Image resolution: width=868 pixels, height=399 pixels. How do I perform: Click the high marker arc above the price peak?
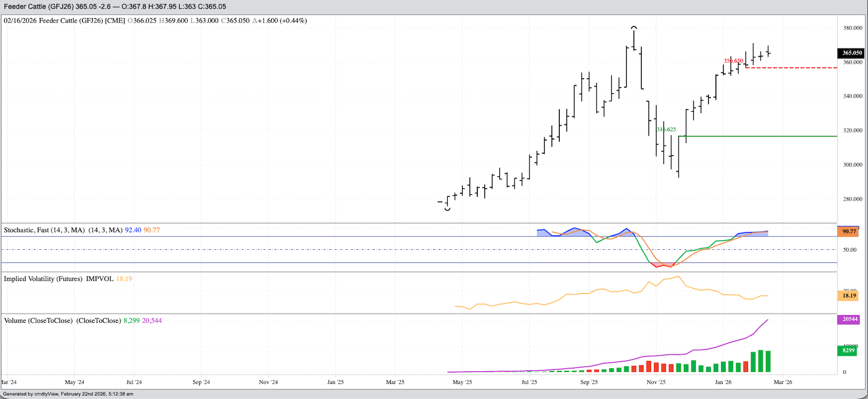[x=634, y=27]
